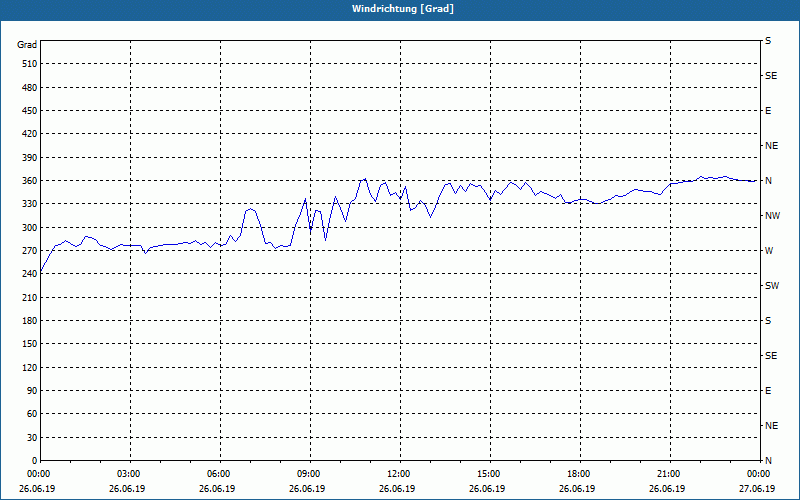Click the 300 y-axis tick label
800x500 pixels.
coord(30,228)
